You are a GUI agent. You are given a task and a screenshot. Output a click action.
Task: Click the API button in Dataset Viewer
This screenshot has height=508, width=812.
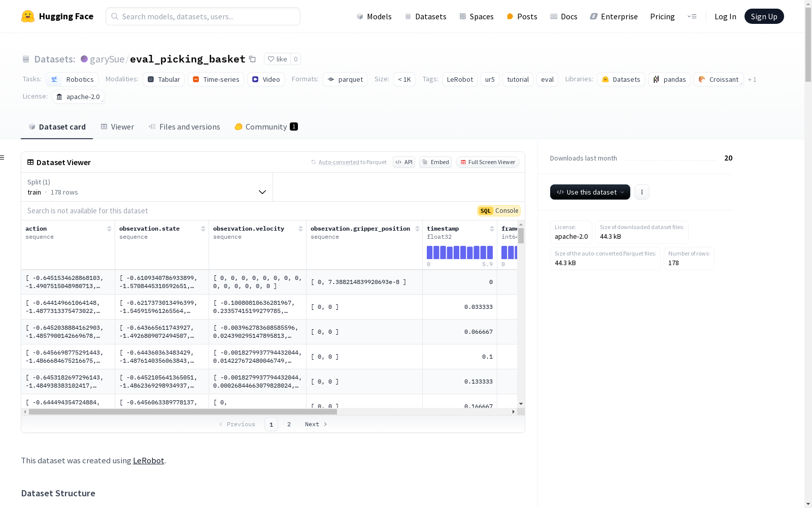pyautogui.click(x=404, y=162)
